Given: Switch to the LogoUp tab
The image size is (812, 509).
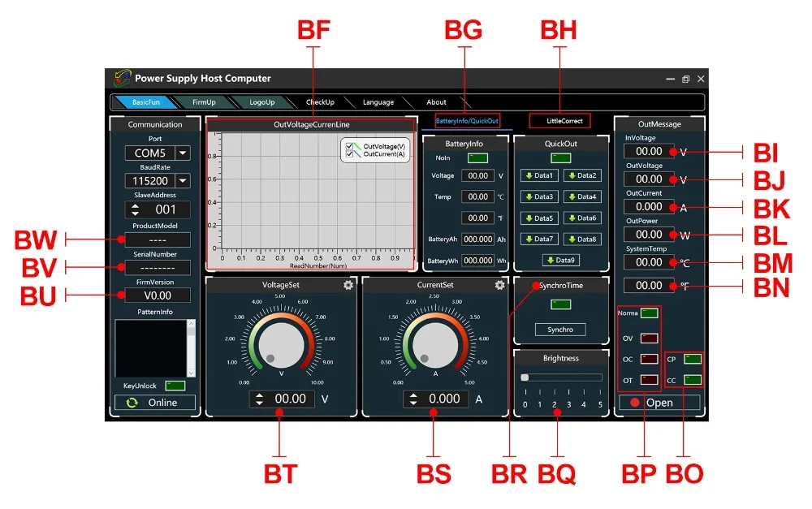Looking at the screenshot, I should (x=262, y=102).
